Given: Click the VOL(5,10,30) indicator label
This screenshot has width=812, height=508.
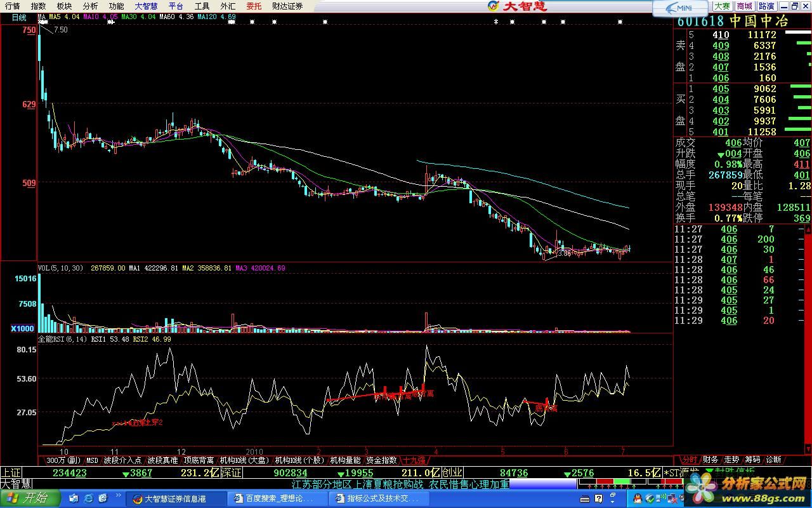Looking at the screenshot, I should 60,268.
